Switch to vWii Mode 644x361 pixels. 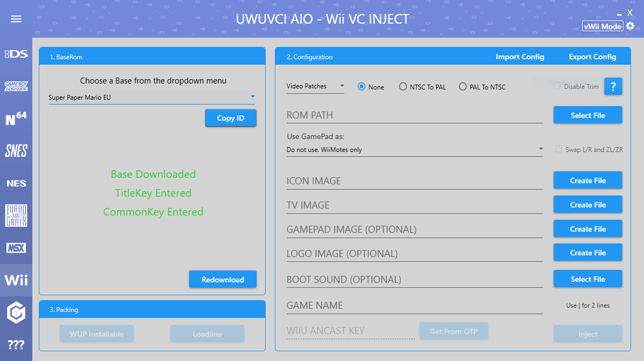(x=603, y=26)
